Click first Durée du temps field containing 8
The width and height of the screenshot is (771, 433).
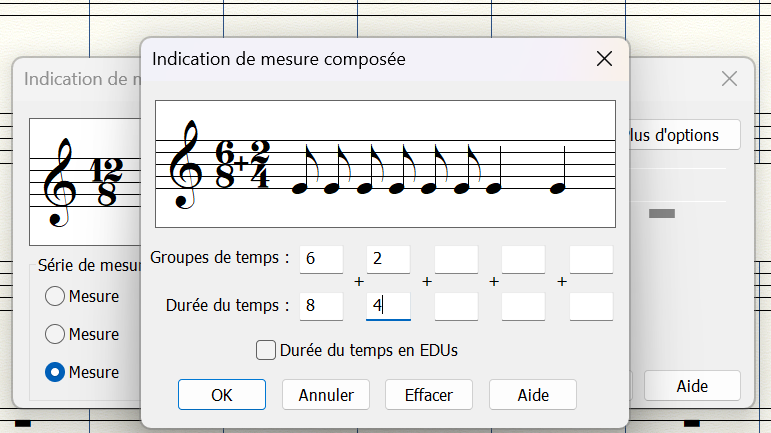click(321, 306)
